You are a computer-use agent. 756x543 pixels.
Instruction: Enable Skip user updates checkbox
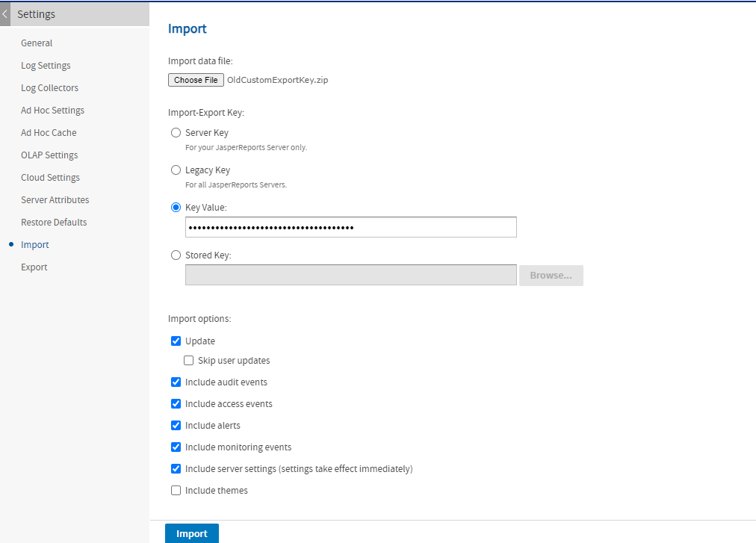click(x=188, y=361)
